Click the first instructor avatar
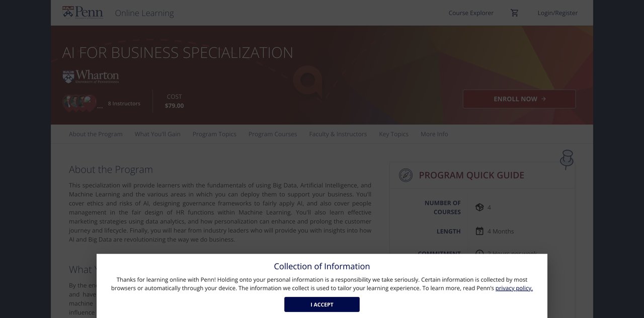The height and width of the screenshot is (318, 644). click(x=66, y=102)
